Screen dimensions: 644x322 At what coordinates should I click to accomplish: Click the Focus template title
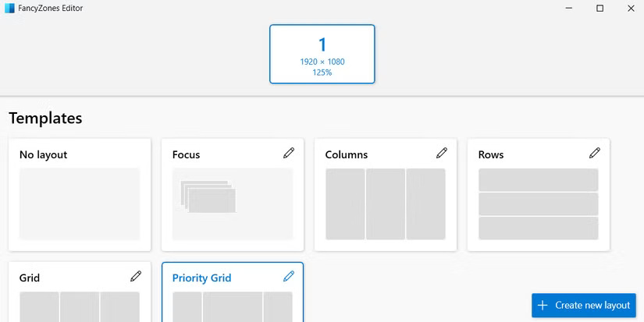tap(187, 154)
